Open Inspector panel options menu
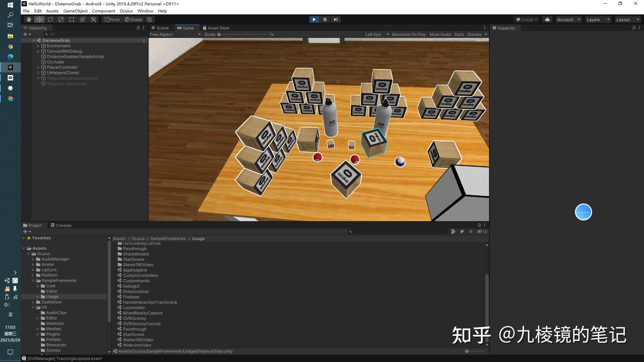Viewport: 644px width, 362px height. (639, 28)
